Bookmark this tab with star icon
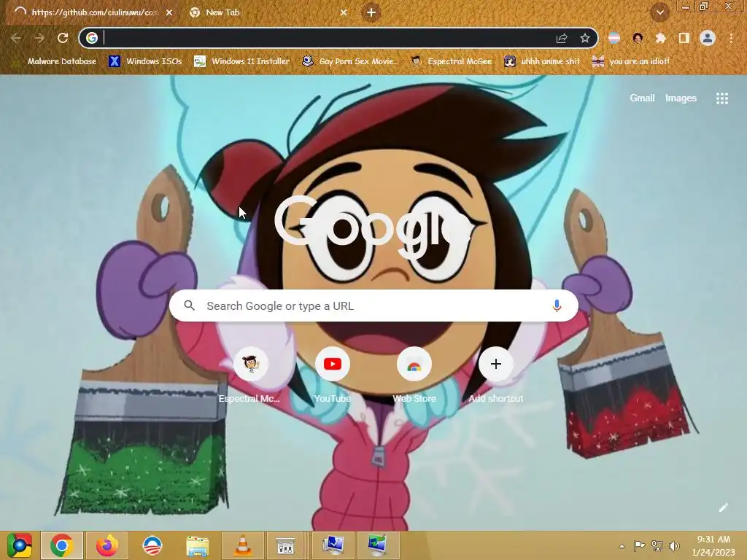This screenshot has width=747, height=560. click(585, 38)
